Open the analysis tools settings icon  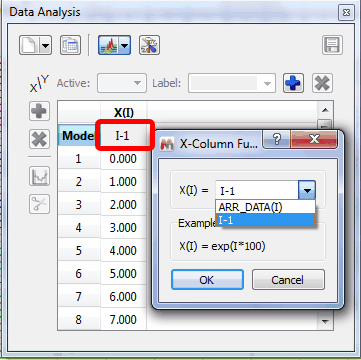tap(149, 45)
